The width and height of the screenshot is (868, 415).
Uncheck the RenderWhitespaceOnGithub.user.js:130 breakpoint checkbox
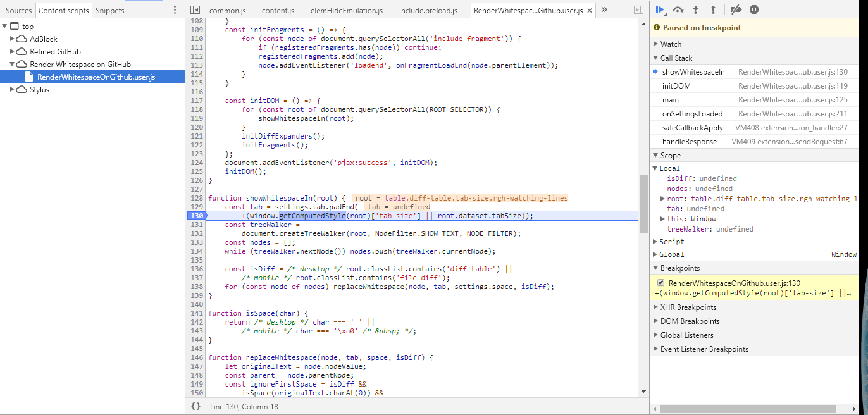[x=661, y=283]
